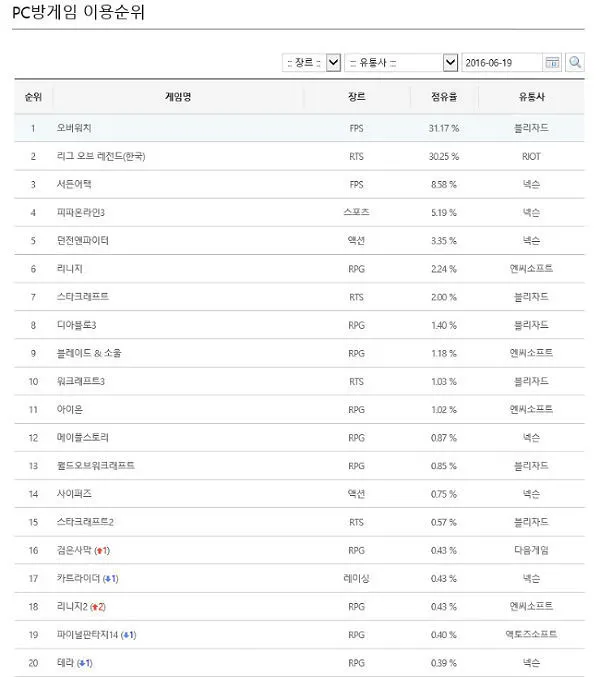
Task: Expand the 유통사 publisher dropdown
Action: coord(401,63)
